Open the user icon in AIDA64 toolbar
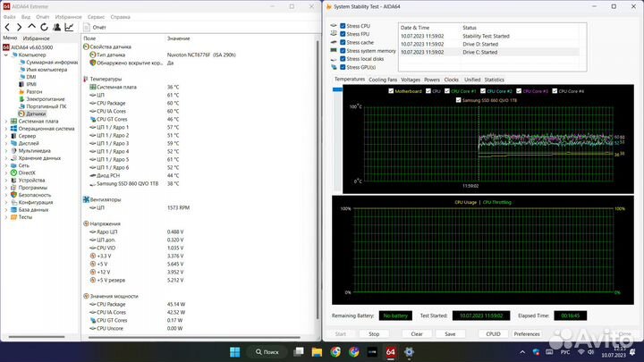Image resolution: width=644 pixels, height=362 pixels. click(56, 27)
